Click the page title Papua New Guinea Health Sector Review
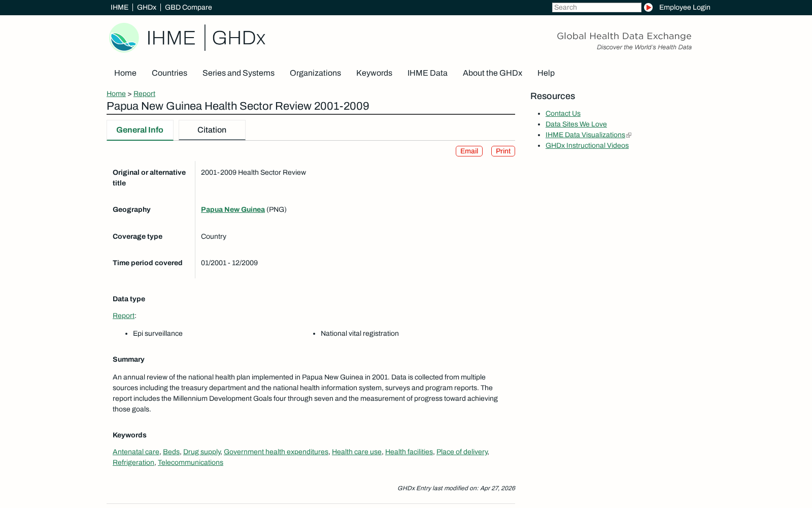This screenshot has width=812, height=508. point(238,106)
